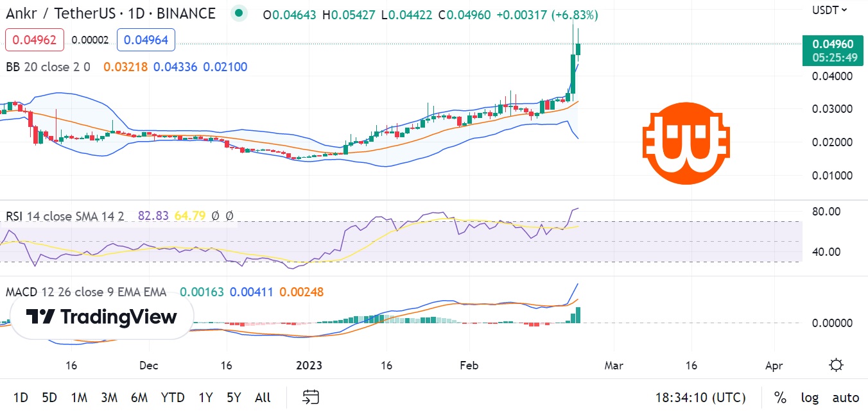The height and width of the screenshot is (413, 868).
Task: Click the BB upper value 0.04336
Action: (175, 67)
